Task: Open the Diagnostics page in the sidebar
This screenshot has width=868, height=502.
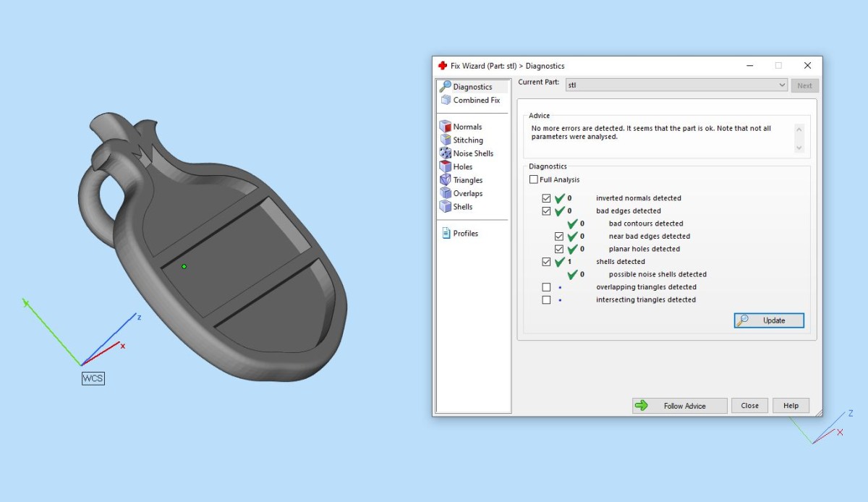Action: click(472, 87)
